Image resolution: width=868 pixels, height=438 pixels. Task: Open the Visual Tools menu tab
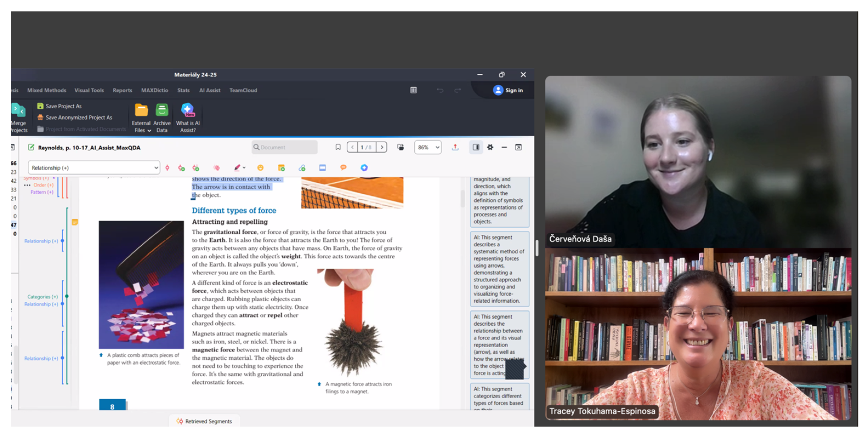pyautogui.click(x=89, y=90)
